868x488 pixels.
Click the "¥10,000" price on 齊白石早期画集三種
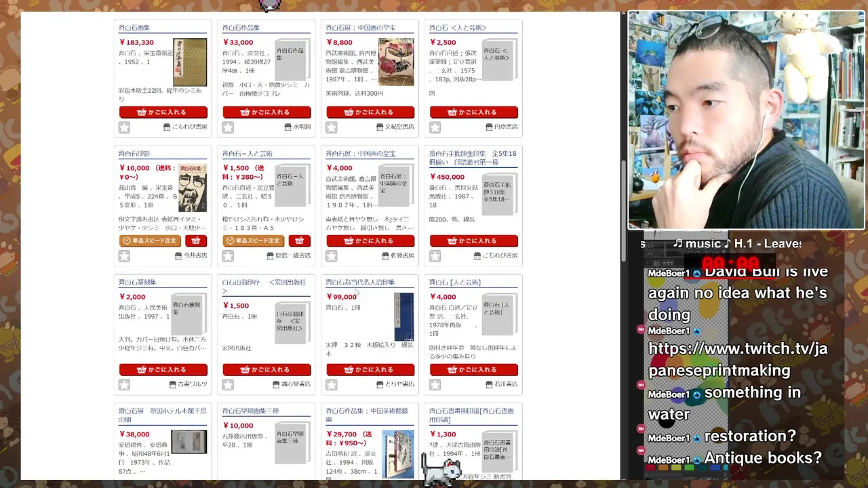point(238,426)
